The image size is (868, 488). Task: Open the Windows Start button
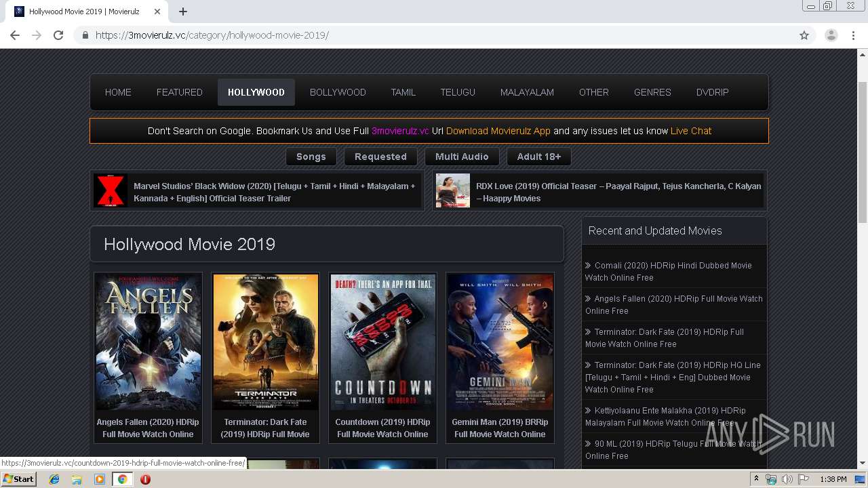coord(19,479)
